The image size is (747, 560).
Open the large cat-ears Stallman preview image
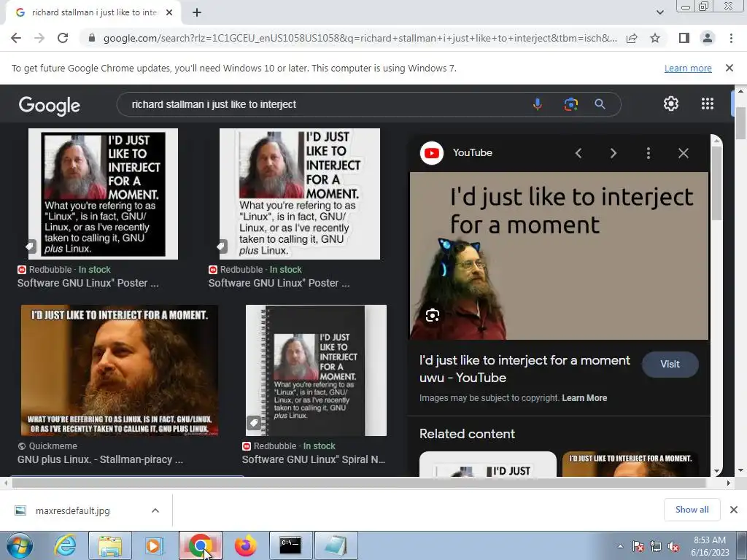[x=559, y=256]
